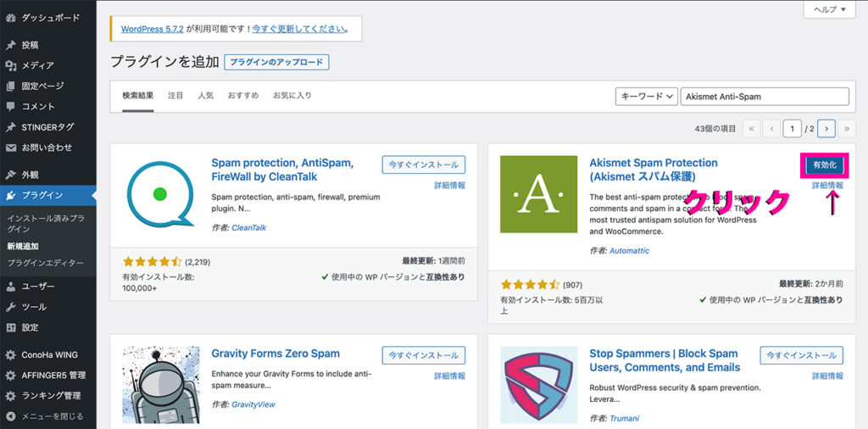This screenshot has height=429, width=868.
Task: Click the AFFINGER5 管理 gear icon
Action: click(x=10, y=376)
